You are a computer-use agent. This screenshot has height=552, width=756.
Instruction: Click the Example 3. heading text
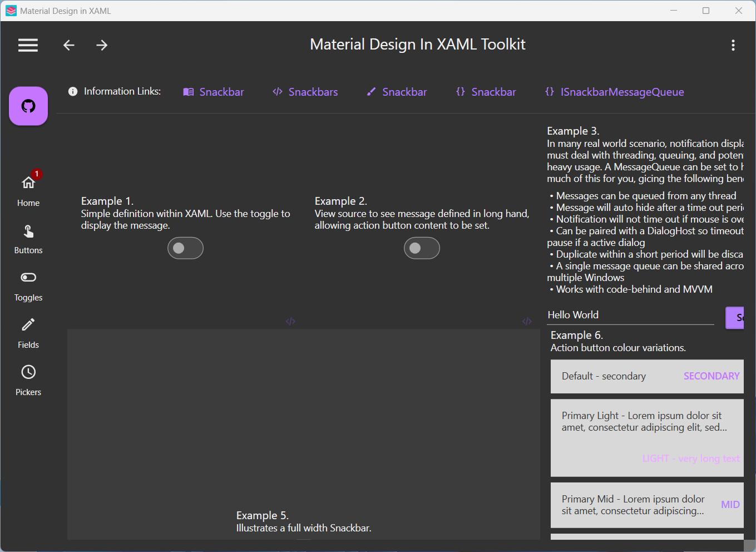coord(573,131)
